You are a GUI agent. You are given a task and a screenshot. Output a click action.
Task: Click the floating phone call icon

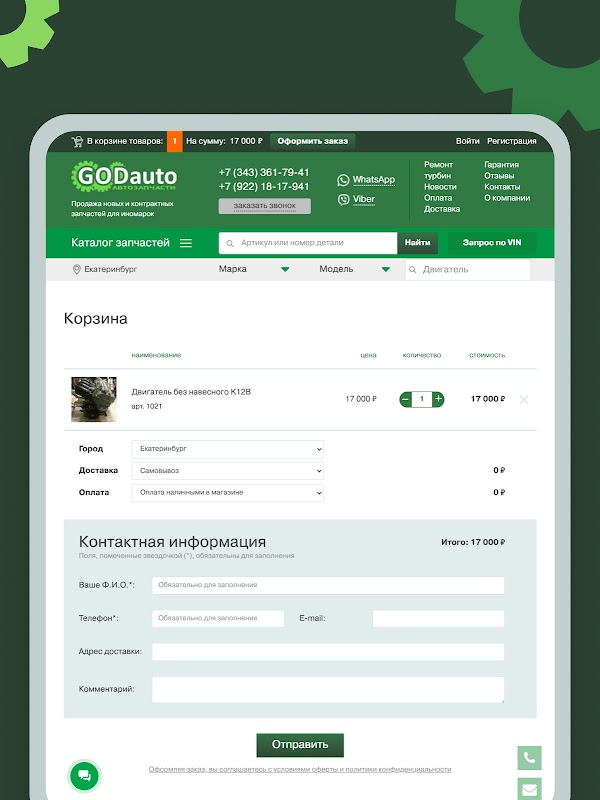pos(530,758)
